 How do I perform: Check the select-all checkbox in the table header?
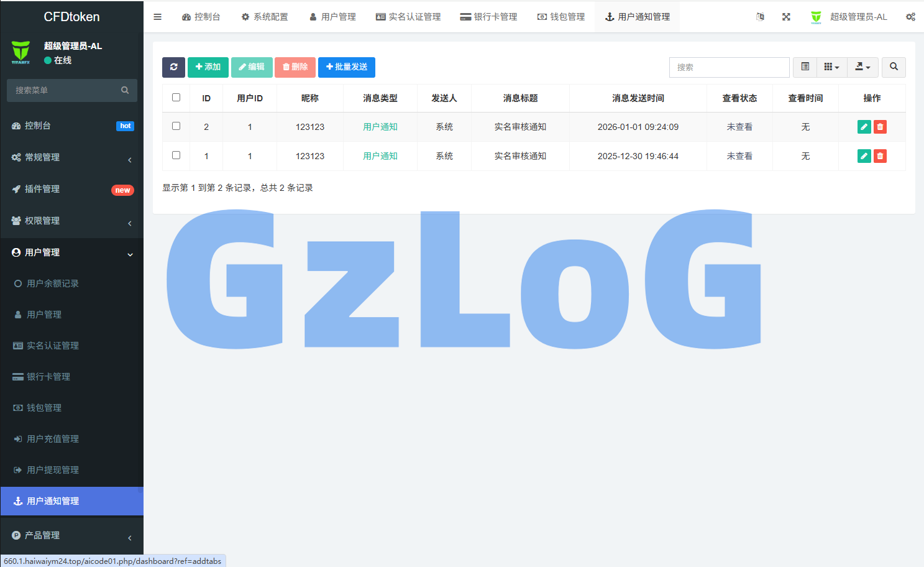click(176, 98)
